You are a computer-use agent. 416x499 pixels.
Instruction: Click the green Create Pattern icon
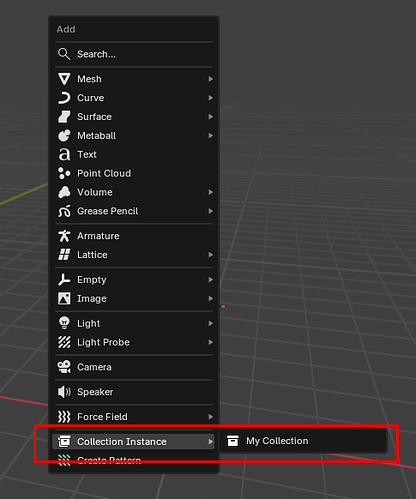pyautogui.click(x=64, y=460)
